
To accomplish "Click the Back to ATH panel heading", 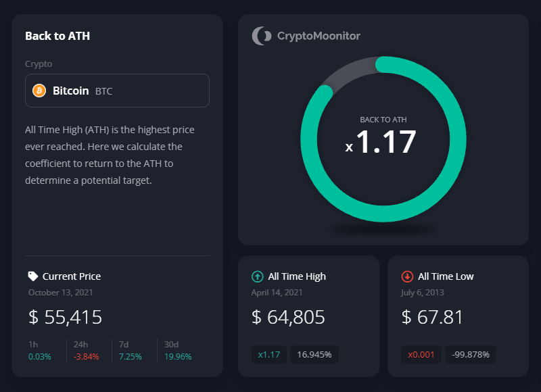I will pos(57,36).
